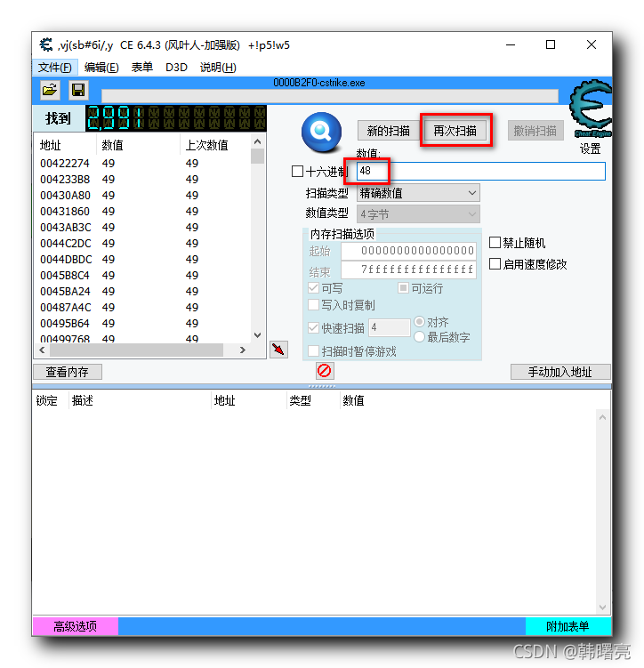Select the 最后数字 radio button
The image size is (644, 668).
click(x=420, y=337)
